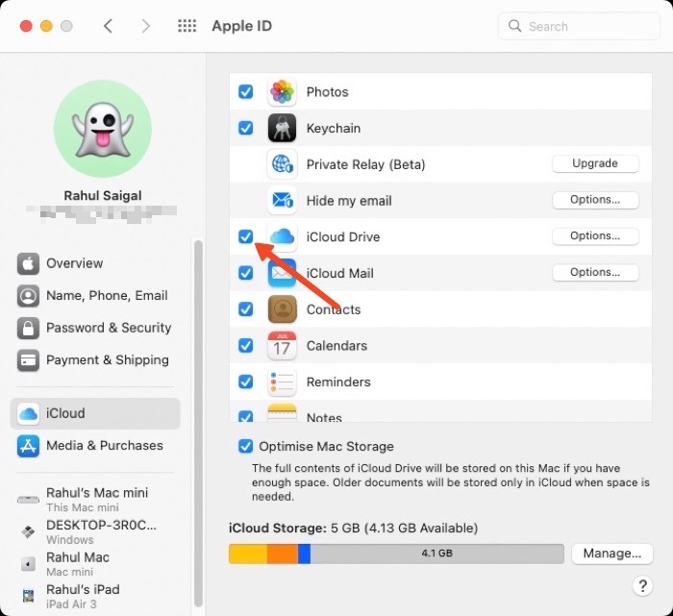Screen dimensions: 673x616
Task: Click the Keychain app icon
Action: 282,128
